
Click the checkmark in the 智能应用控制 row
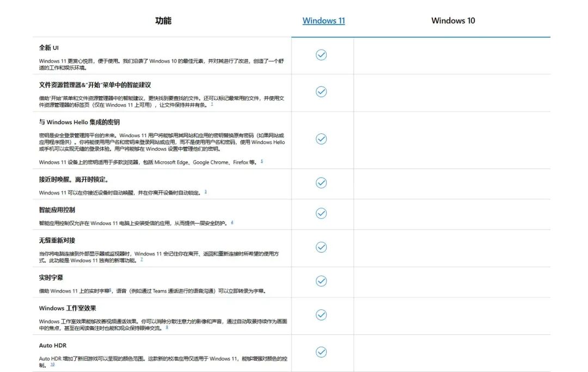pos(321,213)
